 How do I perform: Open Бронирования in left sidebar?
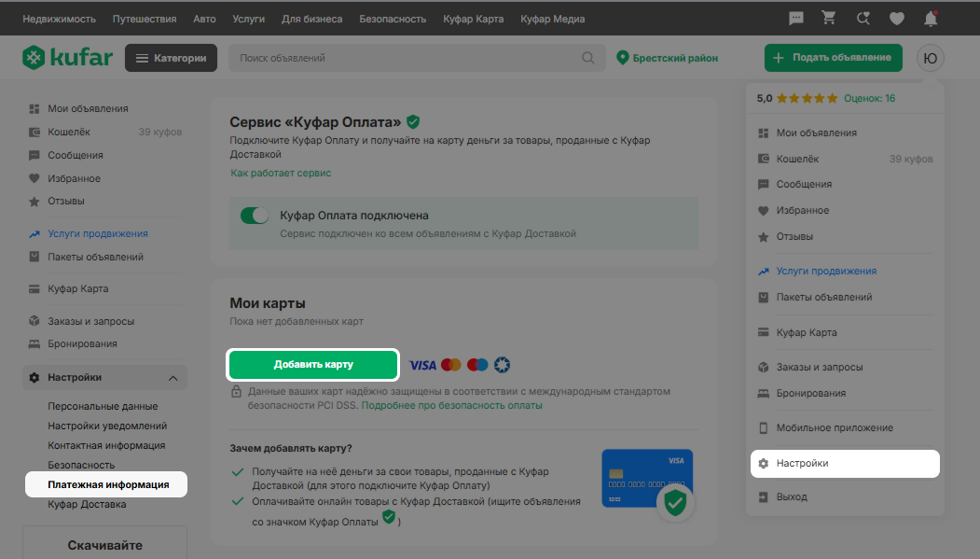82,344
